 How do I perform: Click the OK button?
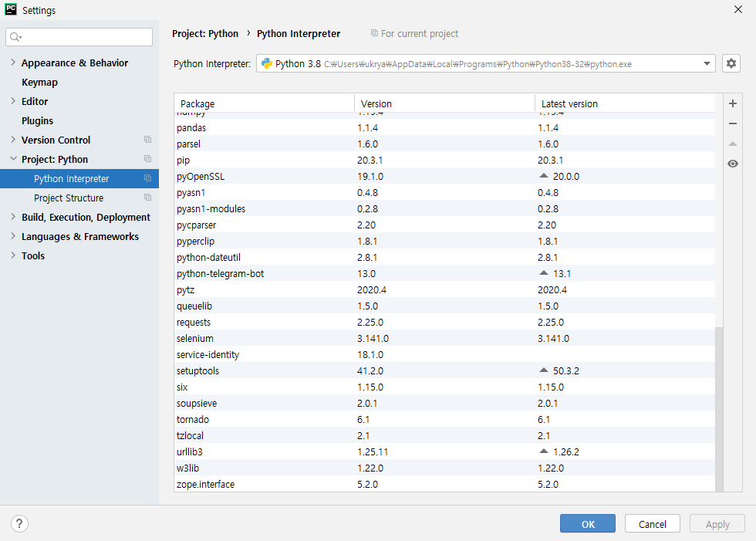[x=587, y=524]
